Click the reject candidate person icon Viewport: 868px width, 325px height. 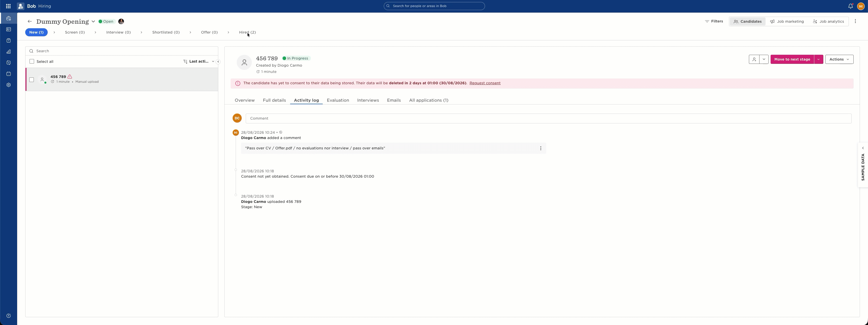point(754,59)
